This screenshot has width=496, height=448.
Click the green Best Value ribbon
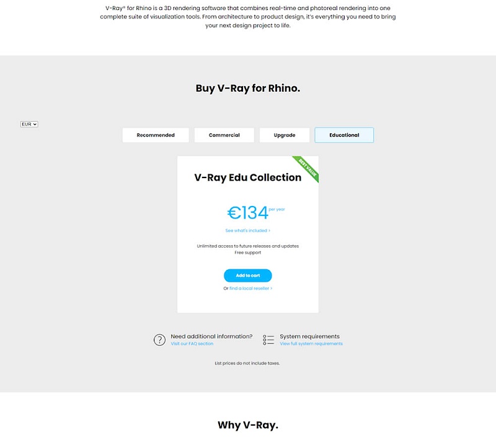(x=307, y=168)
